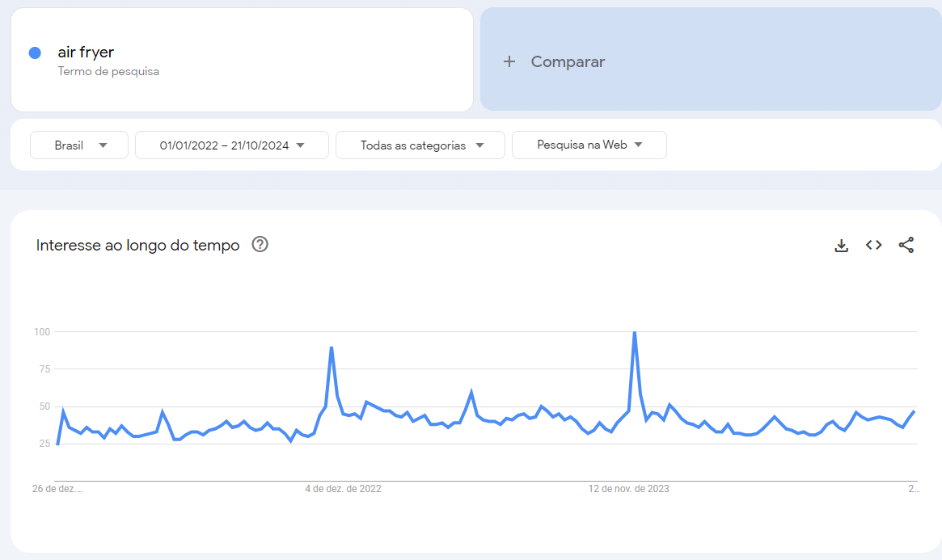Open the date range 01/01/2022 – 21/10/2024 dropdown

coord(232,145)
